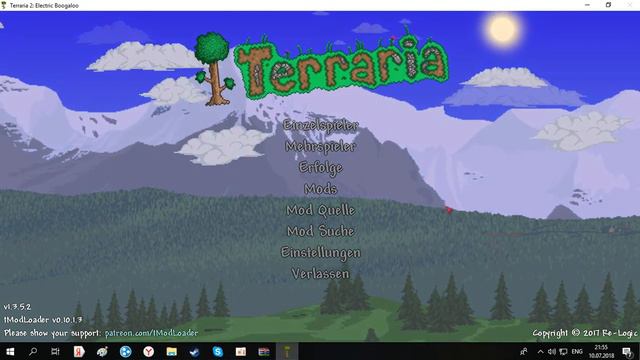Open the Action Center notifications
Image resolution: width=640 pixels, height=360 pixels.
[x=627, y=351]
